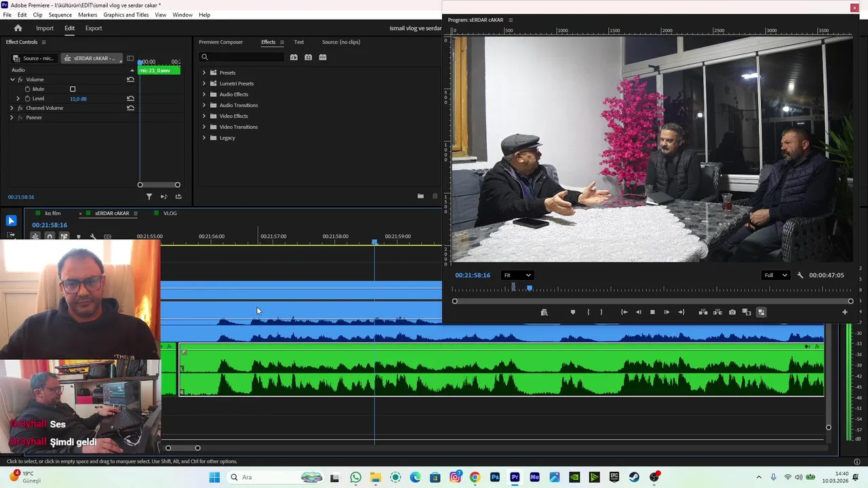Toggle the Volume fx effect on/off
868x488 pixels.
pyautogui.click(x=20, y=79)
